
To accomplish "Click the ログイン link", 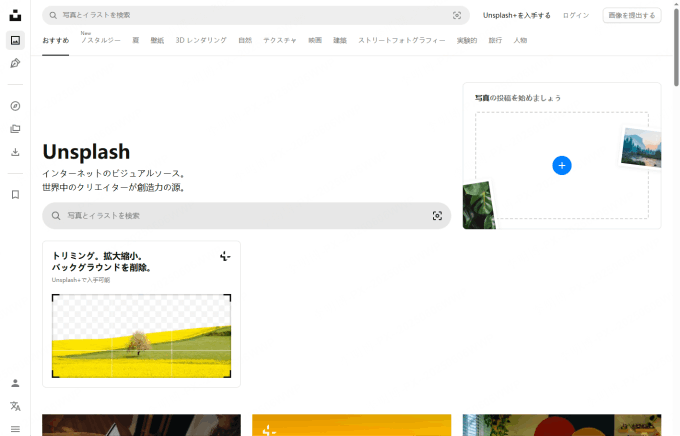I will [x=576, y=15].
